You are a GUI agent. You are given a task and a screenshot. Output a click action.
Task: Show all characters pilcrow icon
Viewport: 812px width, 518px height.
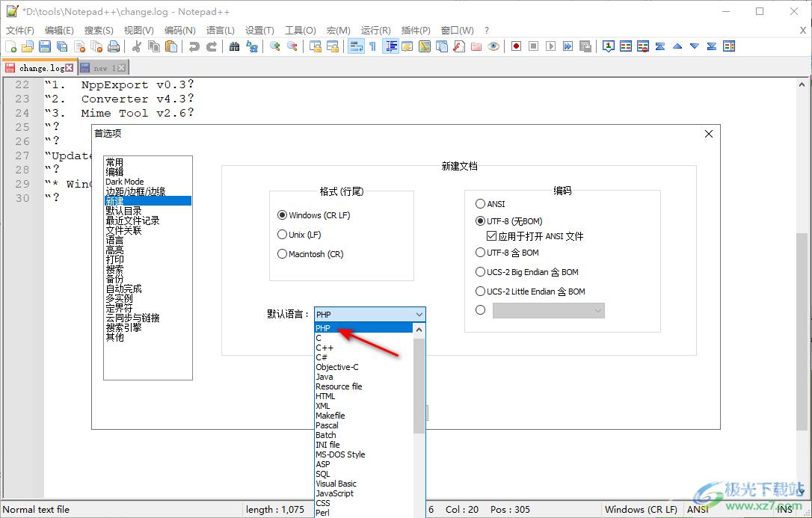point(373,46)
